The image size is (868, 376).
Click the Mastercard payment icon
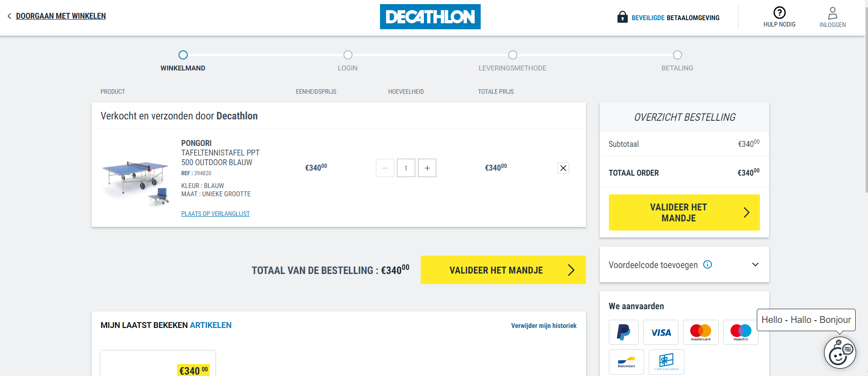pyautogui.click(x=701, y=332)
